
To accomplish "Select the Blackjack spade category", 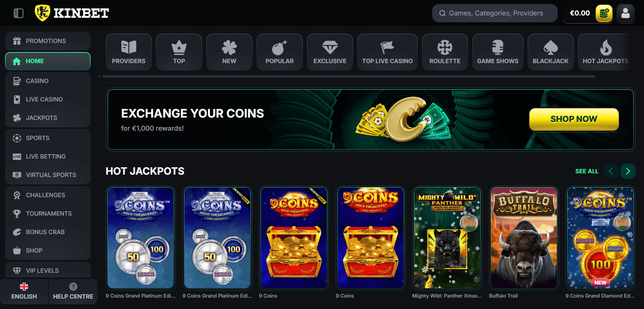I will click(x=551, y=52).
